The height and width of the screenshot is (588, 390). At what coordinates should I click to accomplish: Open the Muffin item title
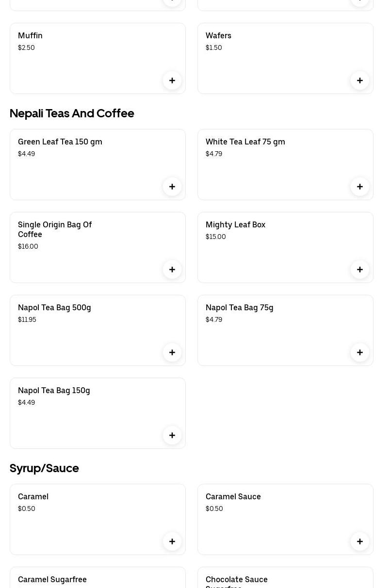(x=30, y=35)
